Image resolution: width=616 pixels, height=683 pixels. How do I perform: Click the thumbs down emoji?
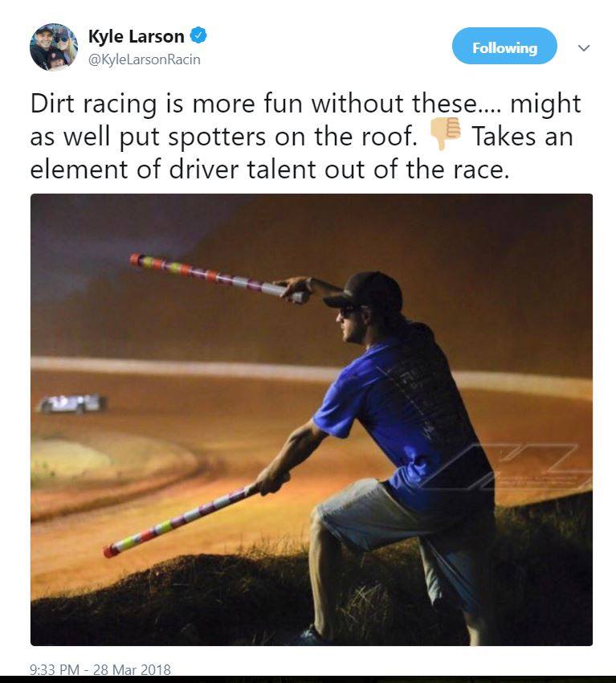point(445,133)
